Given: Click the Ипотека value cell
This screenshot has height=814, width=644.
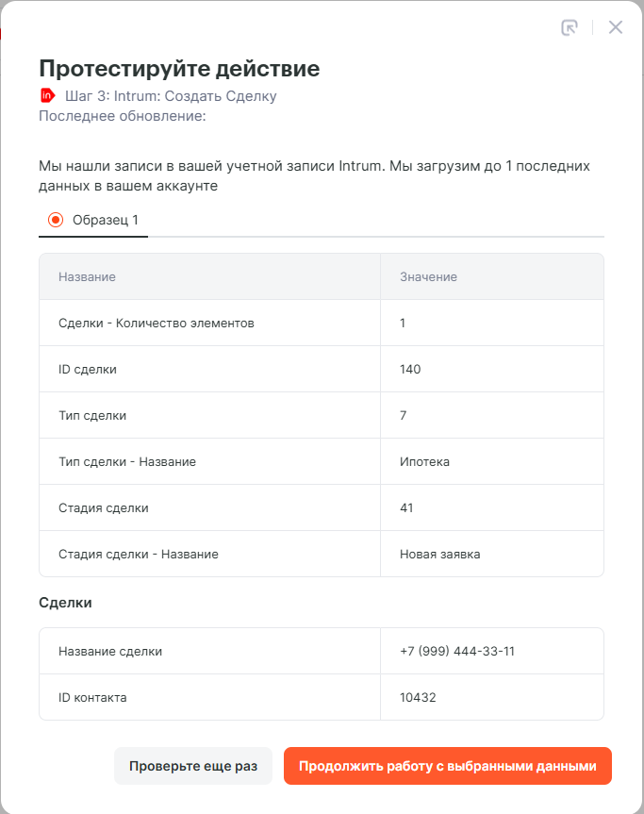Looking at the screenshot, I should [x=424, y=461].
